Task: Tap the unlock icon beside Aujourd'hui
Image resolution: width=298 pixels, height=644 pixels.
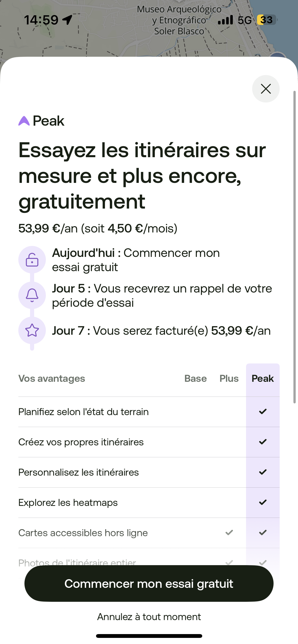Action: pyautogui.click(x=32, y=260)
